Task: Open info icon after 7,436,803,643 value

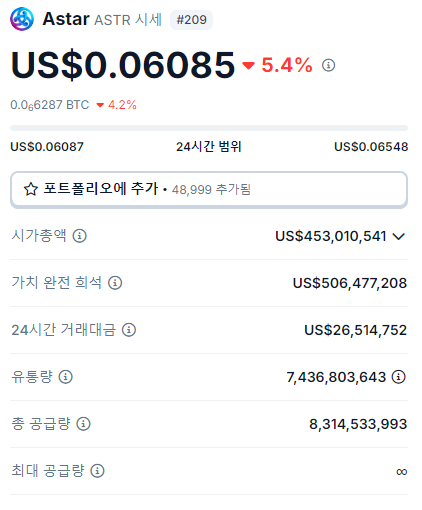Action: tap(399, 377)
